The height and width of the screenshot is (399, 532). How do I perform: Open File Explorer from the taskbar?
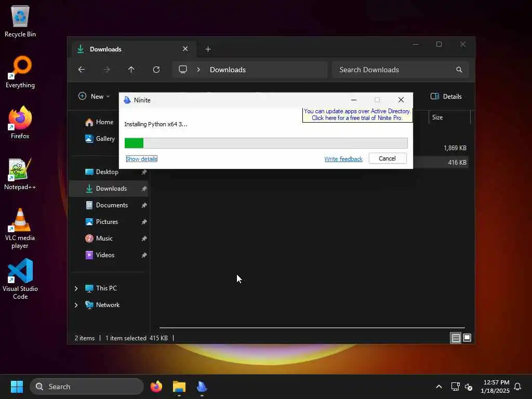pyautogui.click(x=179, y=387)
